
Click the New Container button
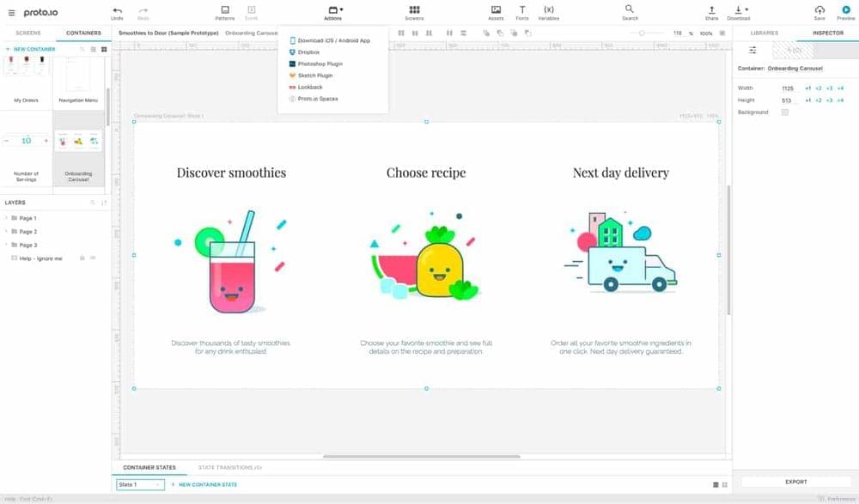click(x=31, y=49)
